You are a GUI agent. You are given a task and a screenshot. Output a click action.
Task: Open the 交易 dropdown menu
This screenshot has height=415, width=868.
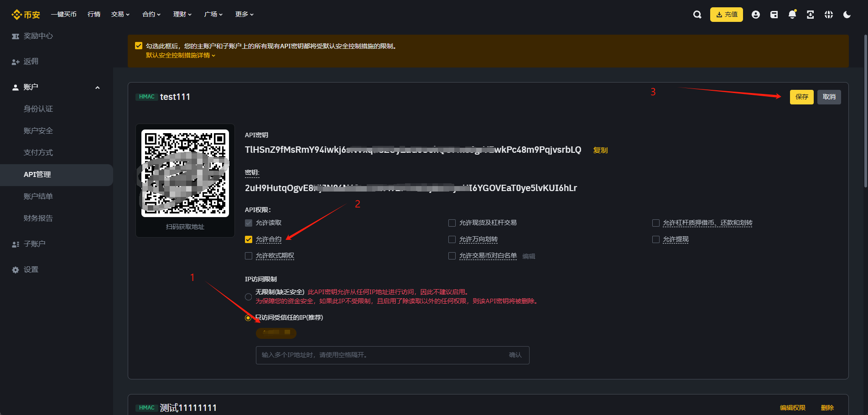point(120,15)
